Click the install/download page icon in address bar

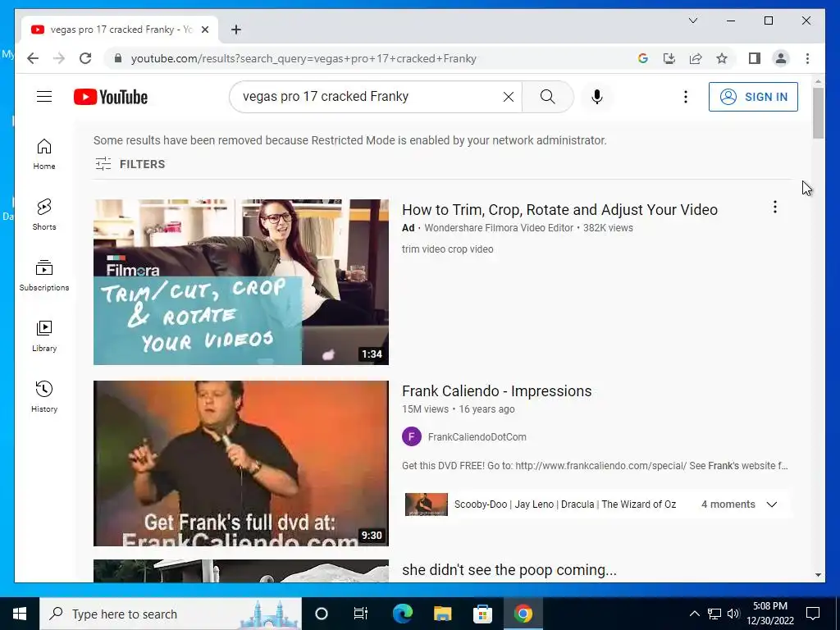click(669, 58)
